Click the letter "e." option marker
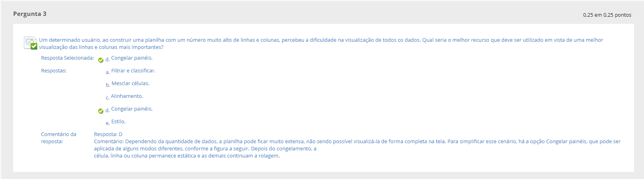This screenshot has height=179, width=644. point(108,123)
